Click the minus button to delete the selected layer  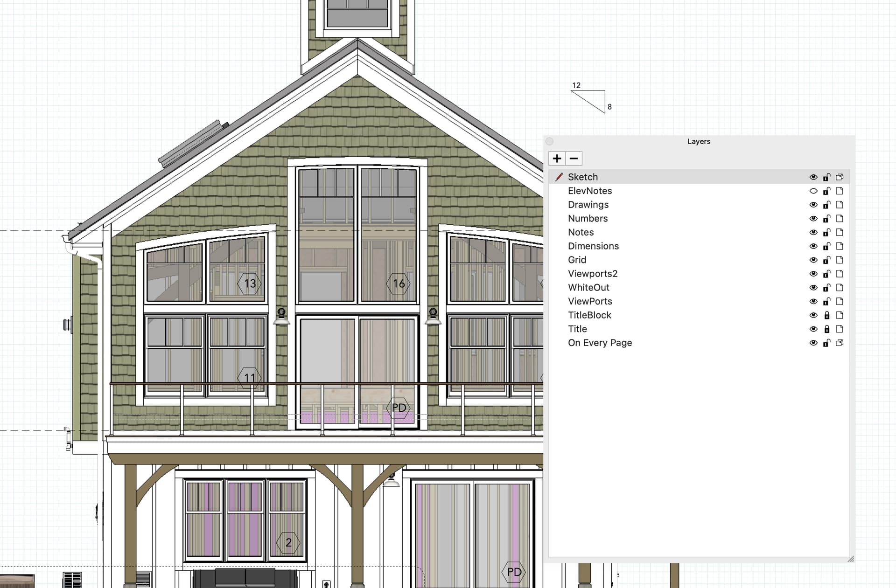pos(573,159)
